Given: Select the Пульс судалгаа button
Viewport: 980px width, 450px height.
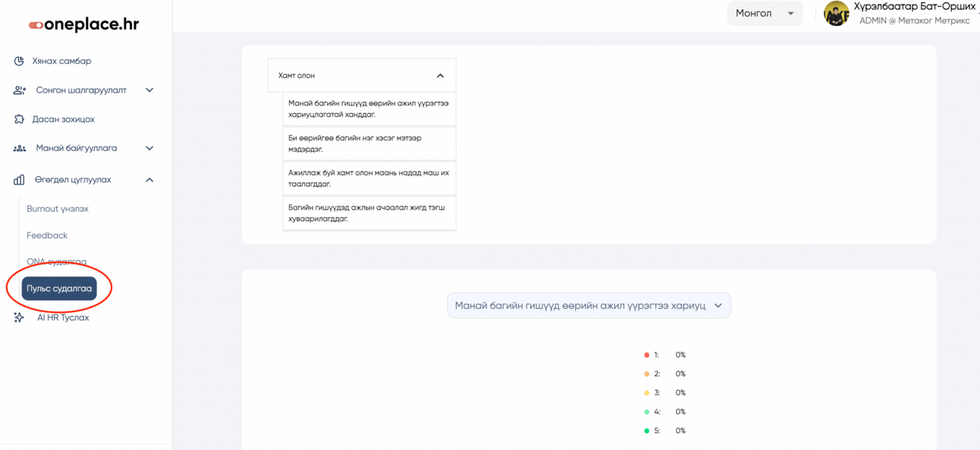Looking at the screenshot, I should pyautogui.click(x=59, y=288).
